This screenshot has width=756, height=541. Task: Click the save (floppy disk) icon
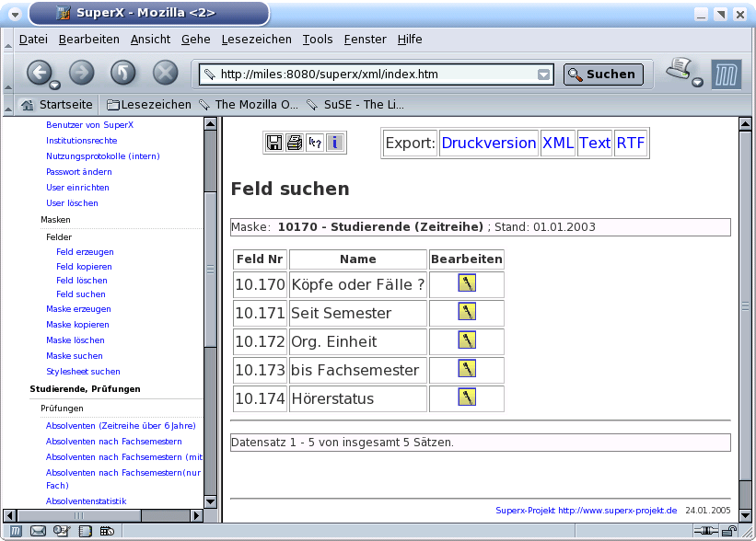click(274, 143)
